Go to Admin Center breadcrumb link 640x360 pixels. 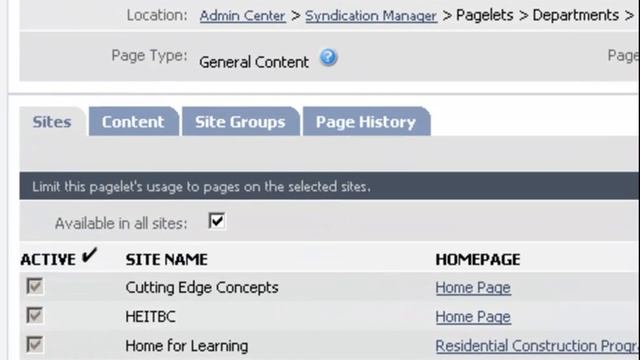[x=242, y=16]
